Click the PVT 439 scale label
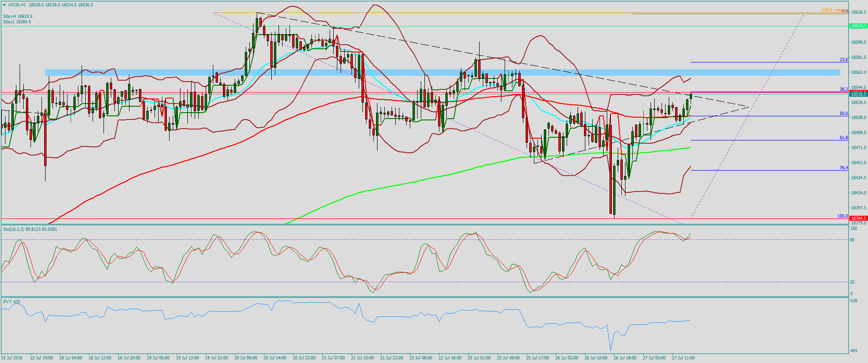The image size is (868, 363). pos(854,301)
